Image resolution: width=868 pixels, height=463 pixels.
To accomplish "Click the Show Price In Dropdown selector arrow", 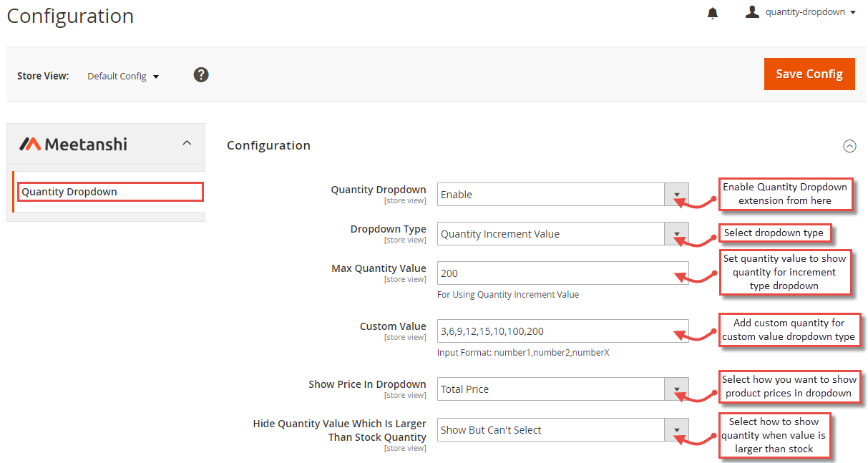I will (676, 389).
